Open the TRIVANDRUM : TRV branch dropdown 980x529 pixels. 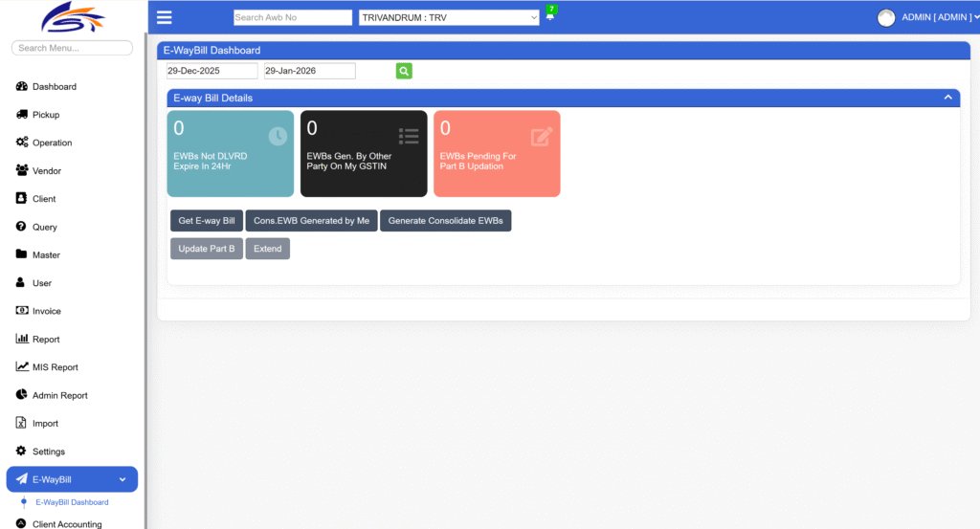tap(449, 17)
